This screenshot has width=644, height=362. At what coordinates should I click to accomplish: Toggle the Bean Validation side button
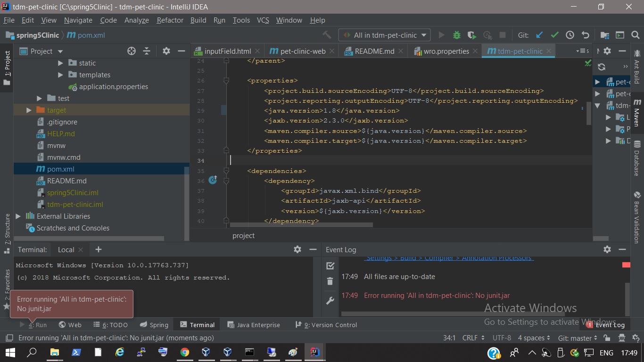click(x=637, y=217)
